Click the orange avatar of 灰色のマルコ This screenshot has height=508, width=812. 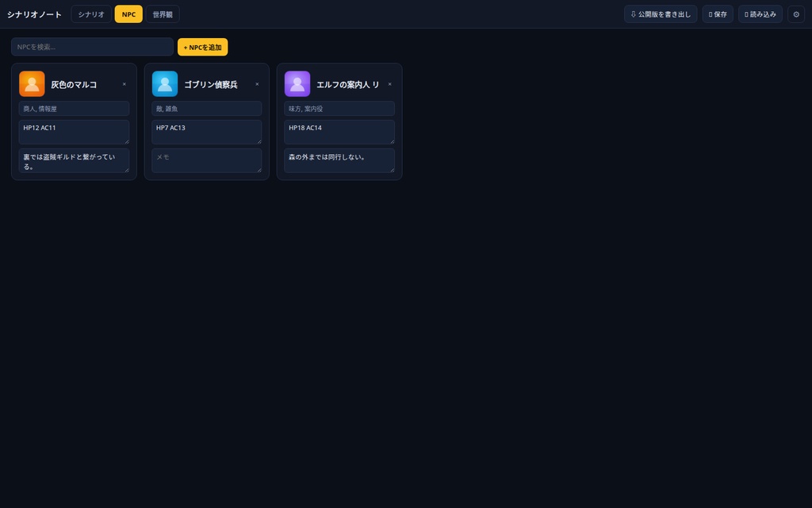(x=32, y=84)
